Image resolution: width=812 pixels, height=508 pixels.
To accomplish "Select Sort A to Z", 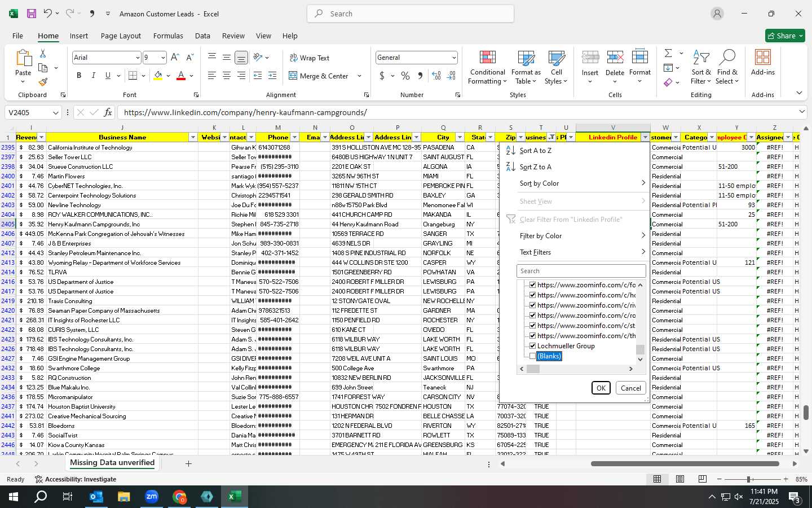I will click(x=574, y=151).
